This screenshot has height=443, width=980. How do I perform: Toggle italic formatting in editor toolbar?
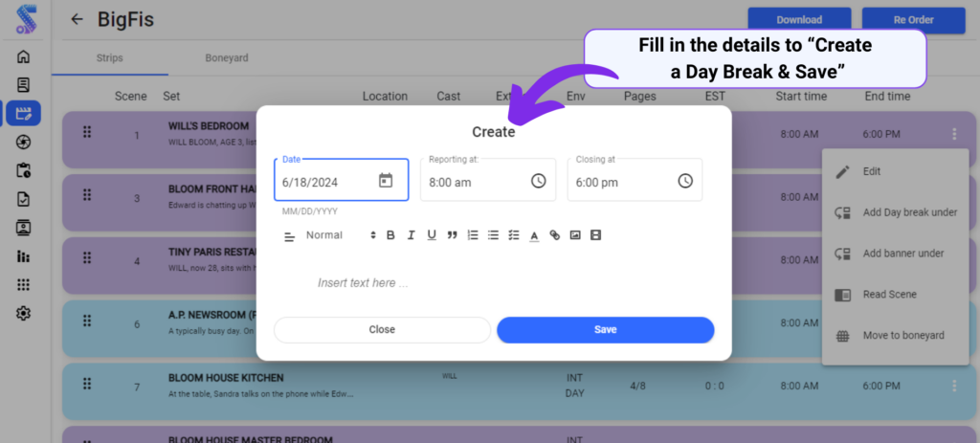[411, 235]
